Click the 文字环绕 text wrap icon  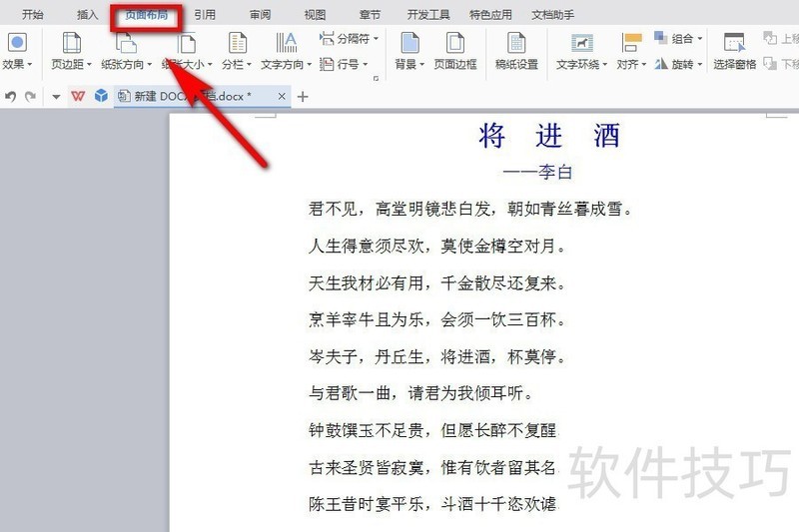[582, 43]
